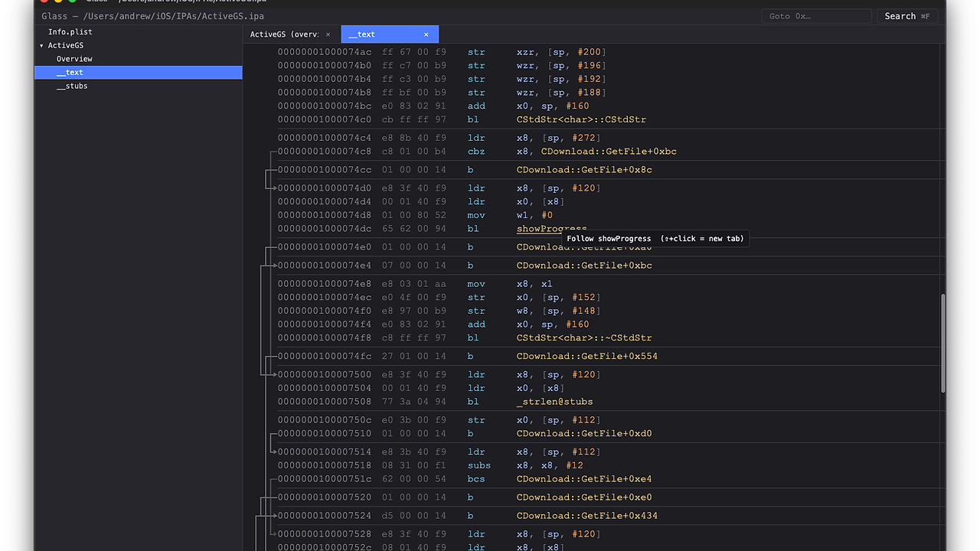Click the cbz mnemonic at 1000074c8
Viewport: 980px width, 551px height.
point(477,152)
